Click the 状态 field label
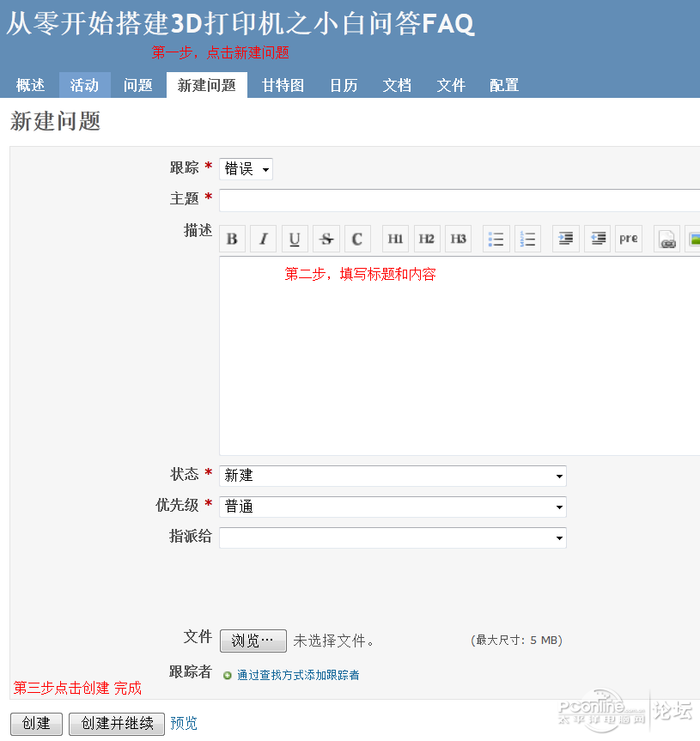Image resolution: width=700 pixels, height=741 pixels. click(185, 474)
